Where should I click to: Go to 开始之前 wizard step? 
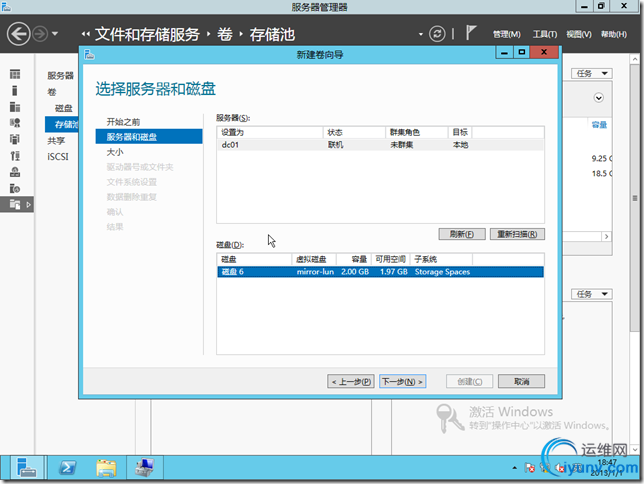(x=123, y=122)
